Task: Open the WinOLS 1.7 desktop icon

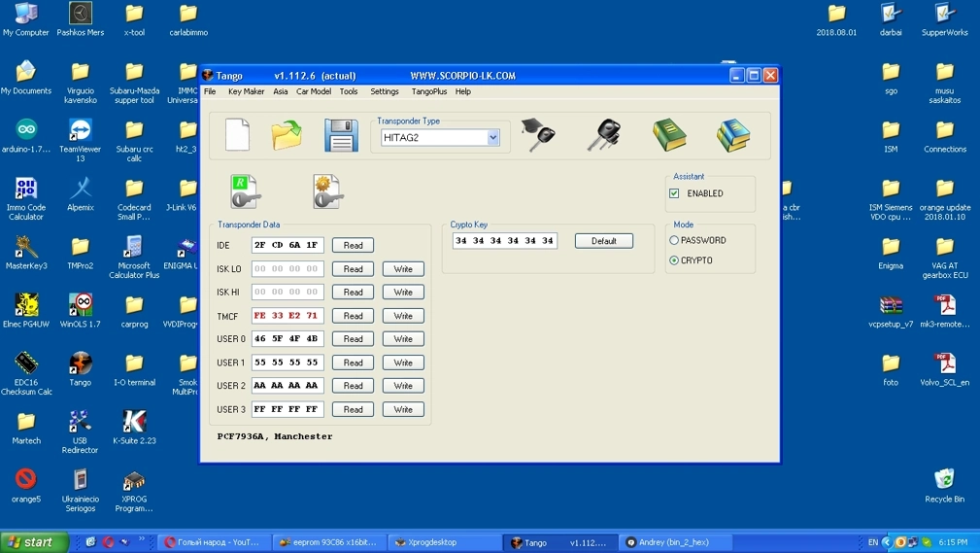Action: (80, 311)
